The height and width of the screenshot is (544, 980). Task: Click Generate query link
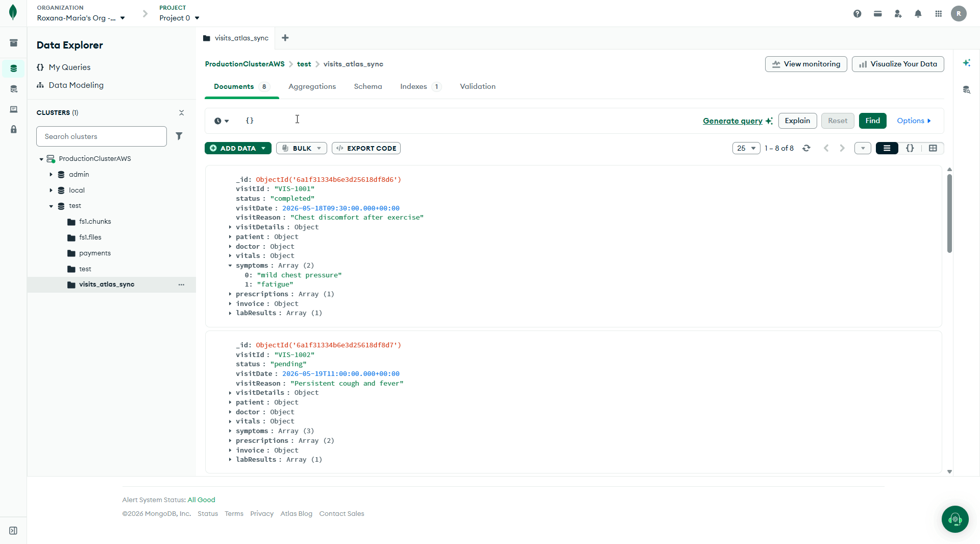(x=732, y=121)
